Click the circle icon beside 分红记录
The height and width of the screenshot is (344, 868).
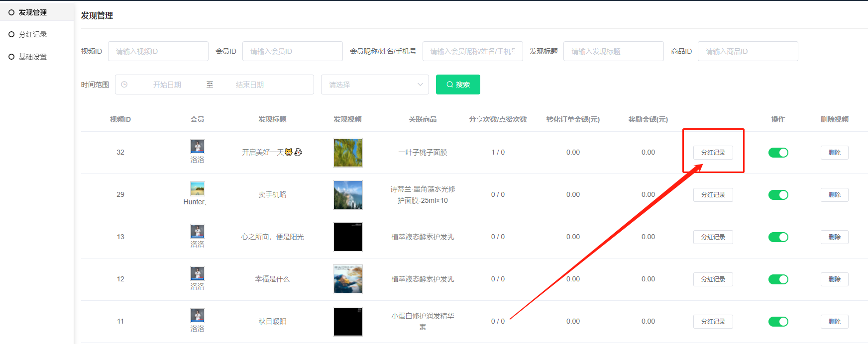pos(11,34)
